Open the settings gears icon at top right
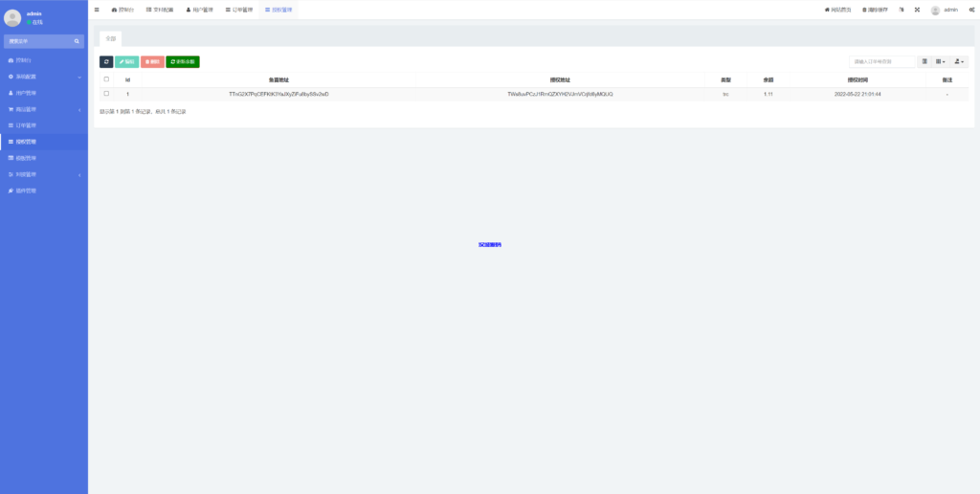This screenshot has width=980, height=494. (971, 10)
